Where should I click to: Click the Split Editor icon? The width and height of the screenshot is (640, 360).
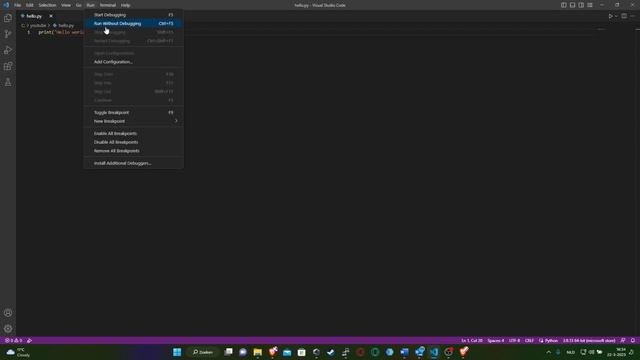tap(624, 16)
